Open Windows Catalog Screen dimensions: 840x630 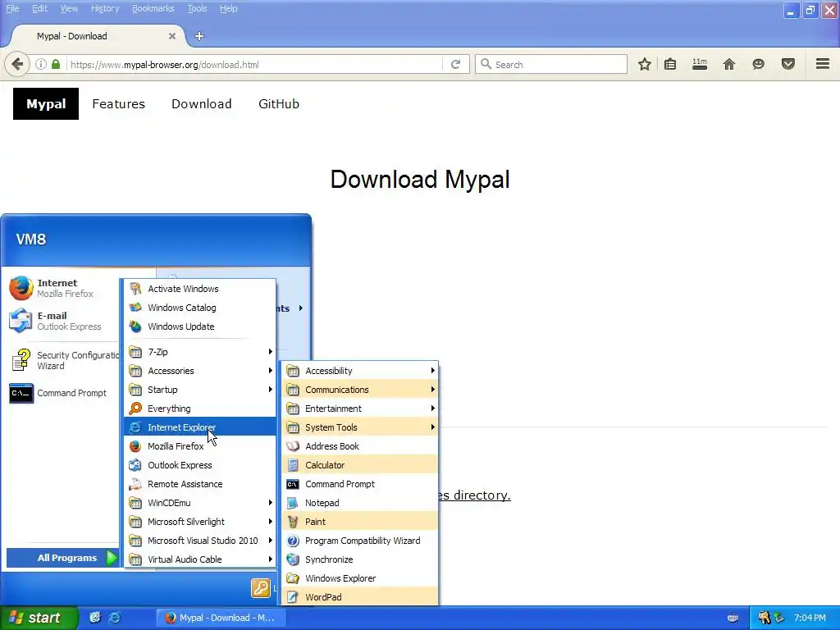click(x=200, y=308)
